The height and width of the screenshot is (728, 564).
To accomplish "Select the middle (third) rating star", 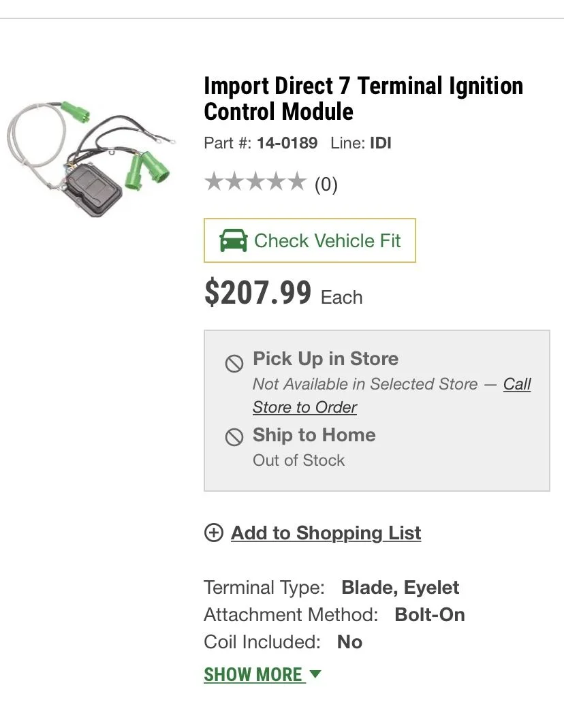I will coord(255,182).
